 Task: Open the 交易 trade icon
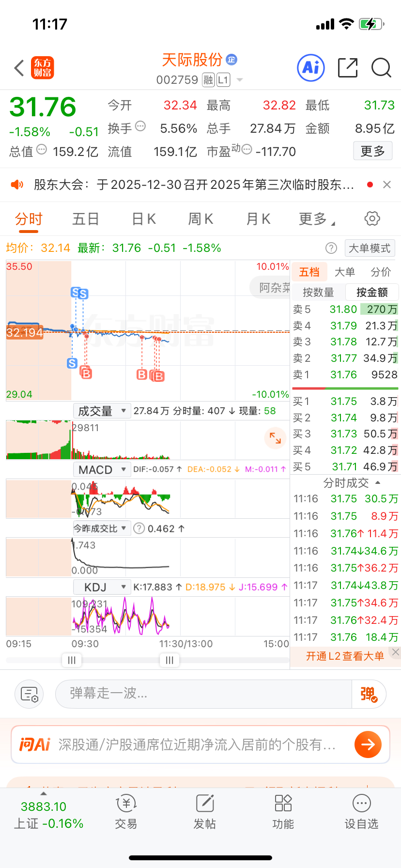coord(126,812)
